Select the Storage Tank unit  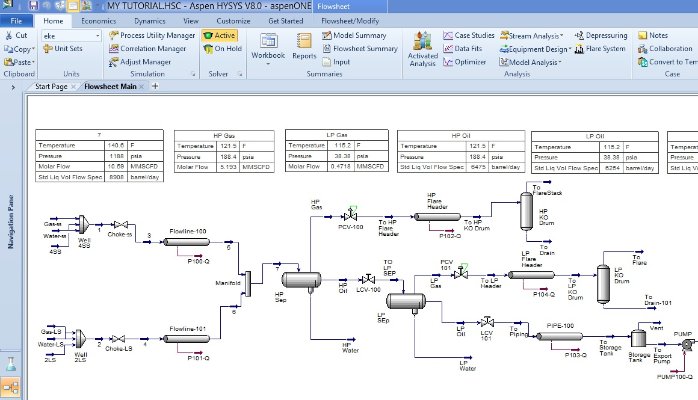[x=638, y=340]
